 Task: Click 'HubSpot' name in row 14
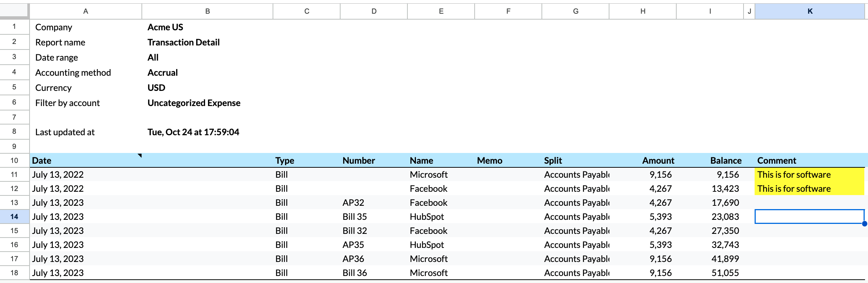tap(441, 216)
